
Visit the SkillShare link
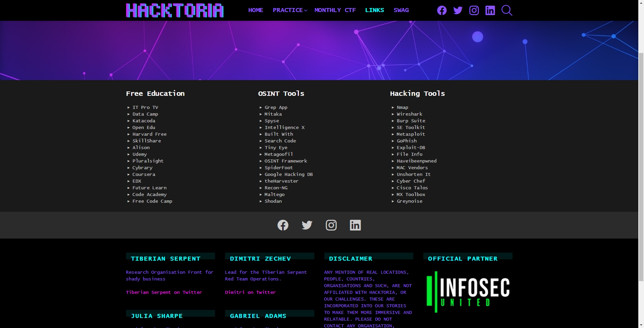click(x=147, y=141)
